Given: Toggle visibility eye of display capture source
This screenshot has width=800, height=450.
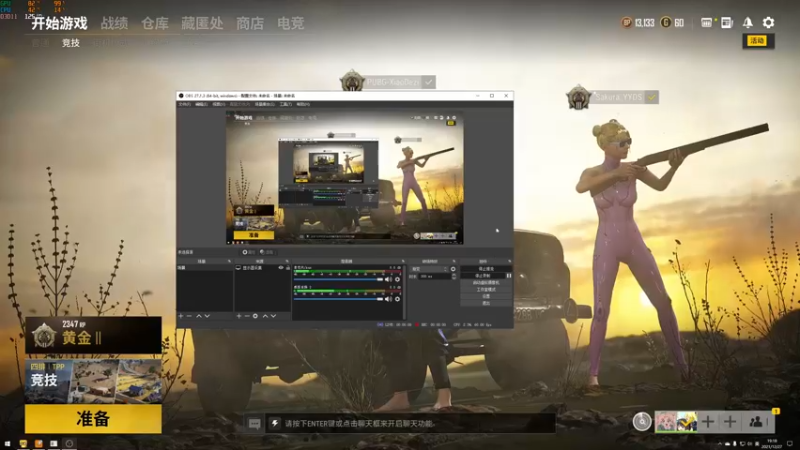Looking at the screenshot, I should pyautogui.click(x=281, y=267).
